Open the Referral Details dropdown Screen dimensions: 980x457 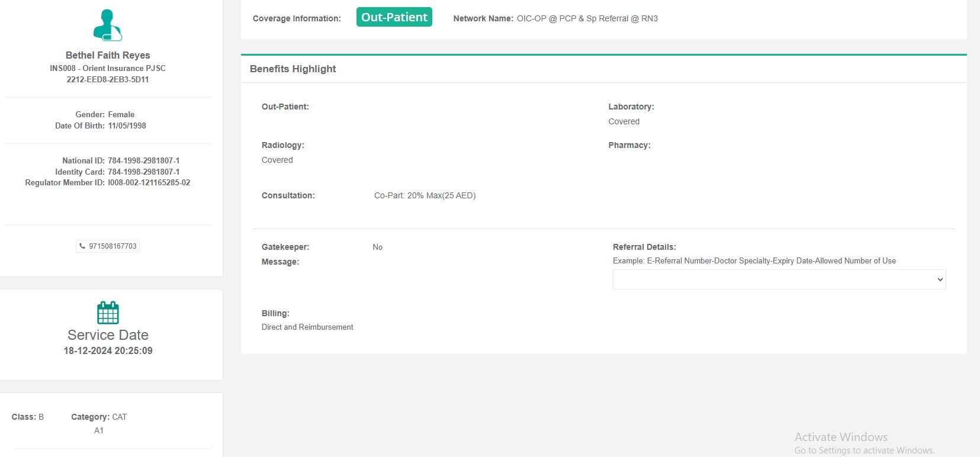[779, 279]
